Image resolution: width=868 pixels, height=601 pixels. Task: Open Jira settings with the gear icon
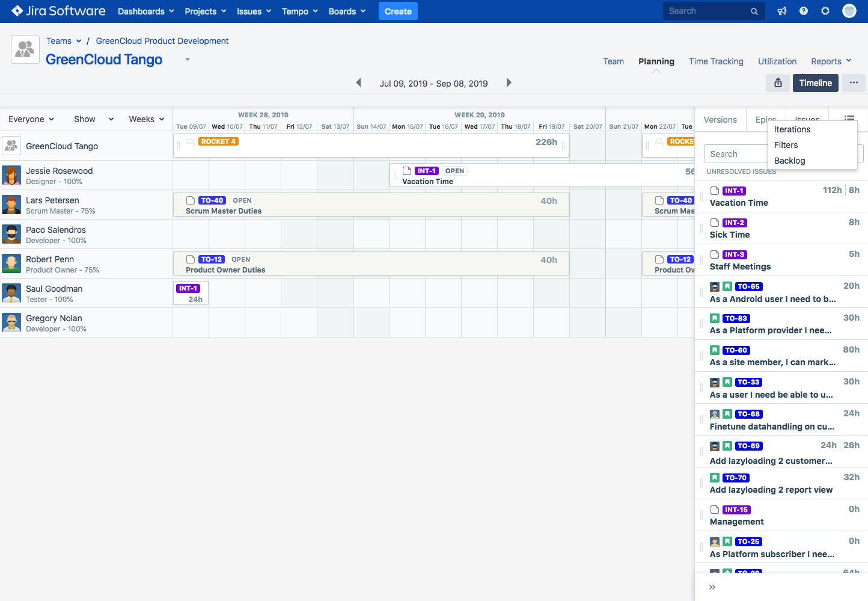825,10
